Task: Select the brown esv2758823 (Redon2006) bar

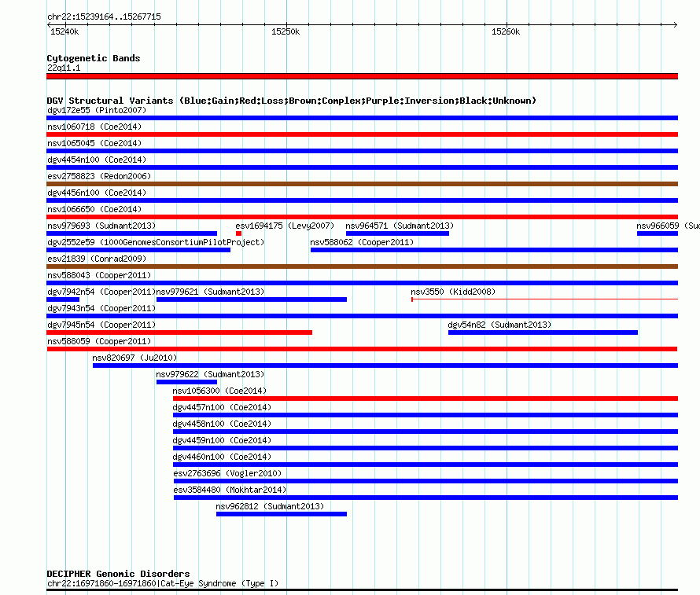Action: click(362, 184)
